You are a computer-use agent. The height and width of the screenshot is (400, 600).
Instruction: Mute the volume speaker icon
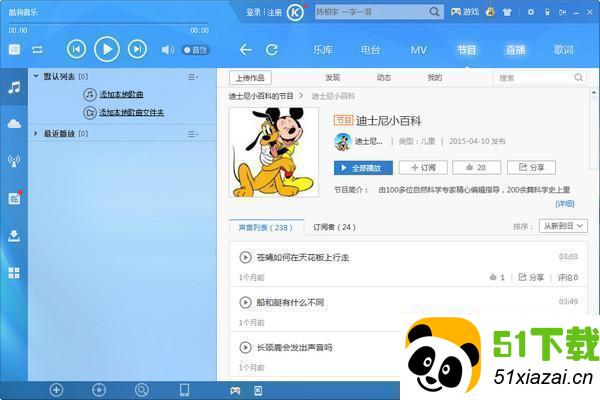167,49
